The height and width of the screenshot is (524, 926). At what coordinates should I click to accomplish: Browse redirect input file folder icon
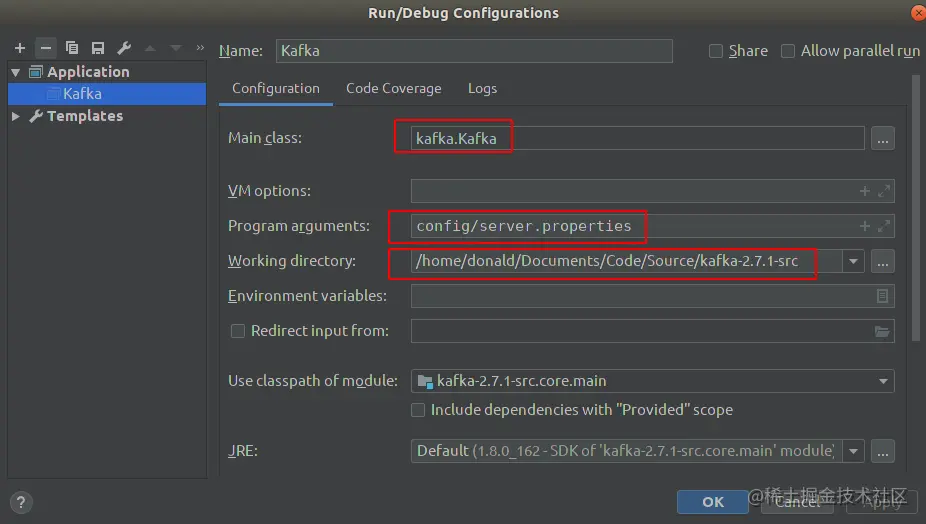click(x=882, y=331)
